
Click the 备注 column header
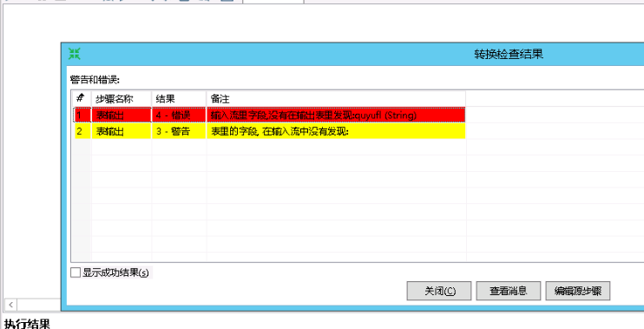[x=336, y=99]
